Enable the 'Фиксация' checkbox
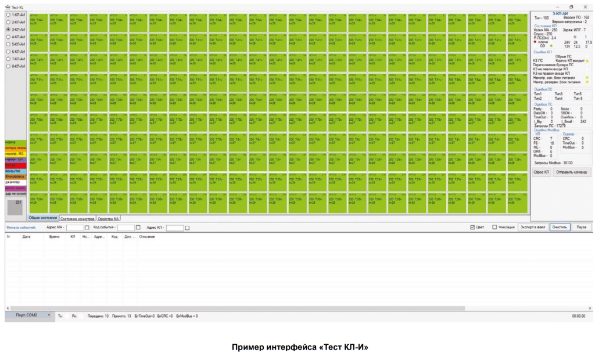 pyautogui.click(x=494, y=227)
